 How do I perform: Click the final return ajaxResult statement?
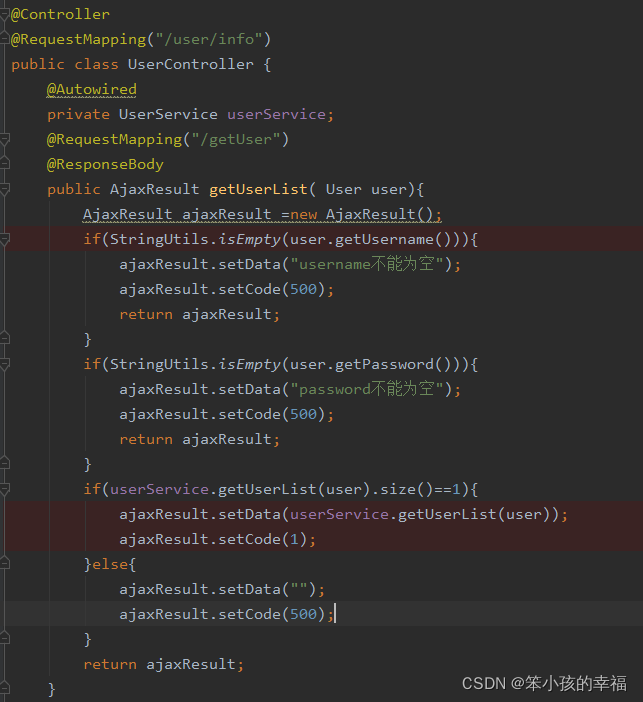[164, 664]
